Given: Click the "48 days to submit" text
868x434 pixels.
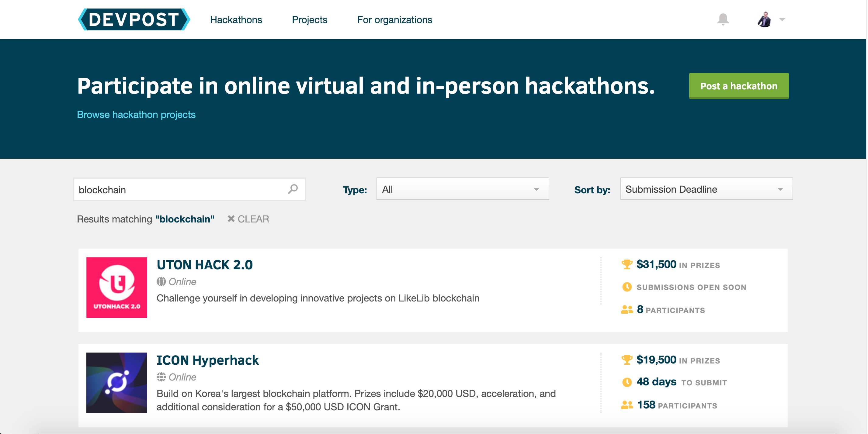Looking at the screenshot, I should pyautogui.click(x=682, y=382).
